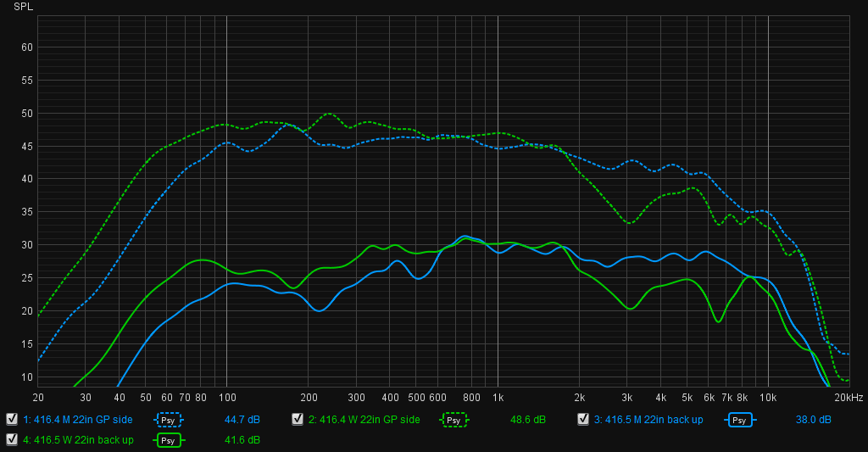The height and width of the screenshot is (452, 868).
Task: Select legend label '1: 416.4 M 22in GP side'
Action: click(77, 420)
